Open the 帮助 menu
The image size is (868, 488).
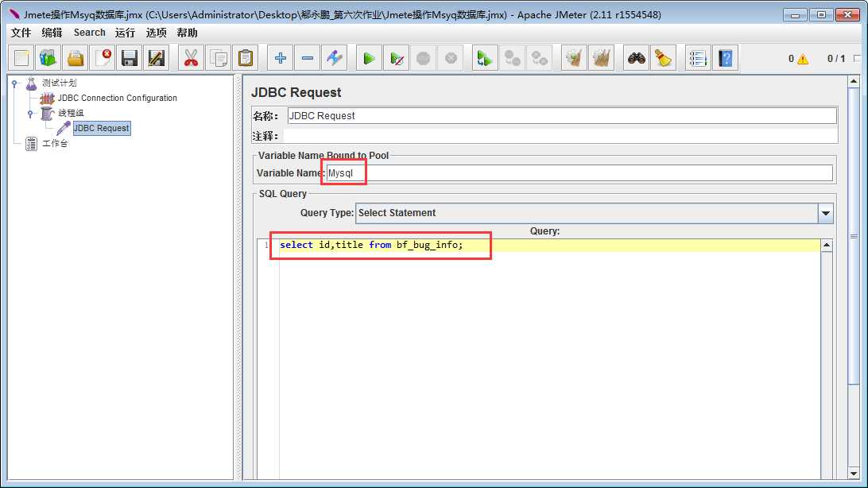coord(187,33)
